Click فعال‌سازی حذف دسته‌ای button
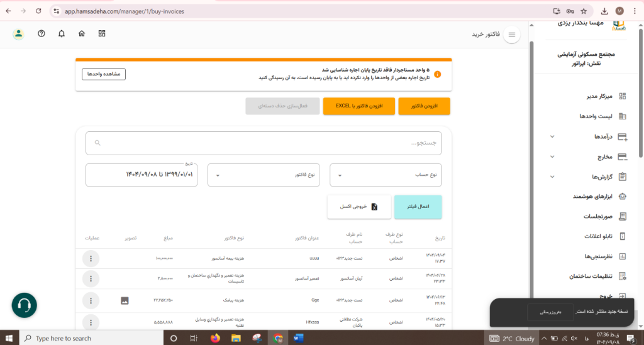644x345 pixels. [x=282, y=106]
